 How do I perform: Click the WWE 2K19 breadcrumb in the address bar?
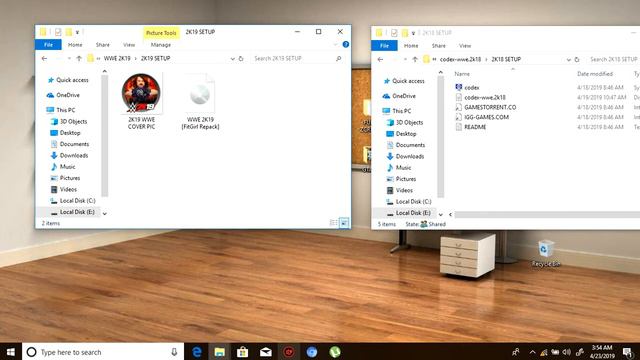coord(117,58)
